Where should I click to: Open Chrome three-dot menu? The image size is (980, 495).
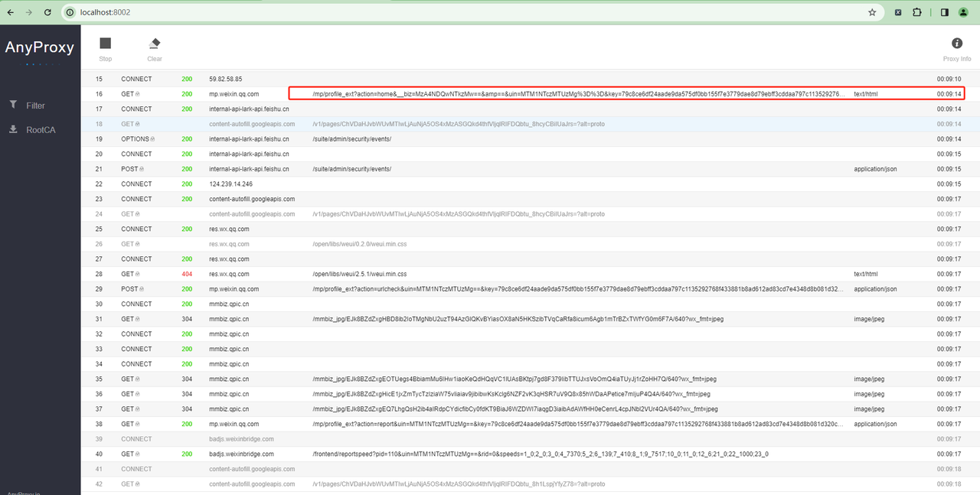point(968,12)
